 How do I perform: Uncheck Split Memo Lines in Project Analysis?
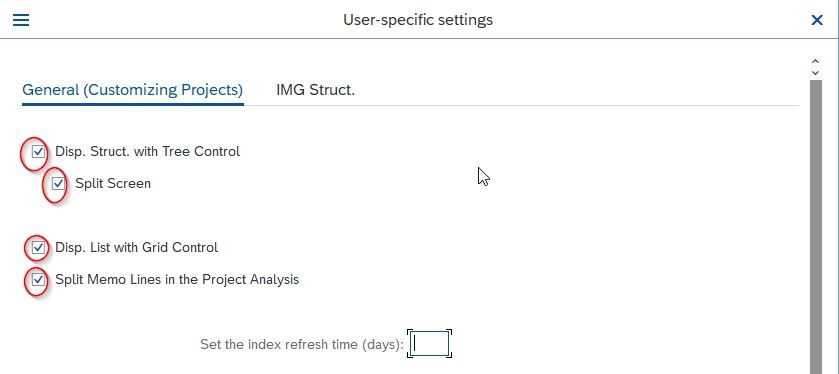38,280
